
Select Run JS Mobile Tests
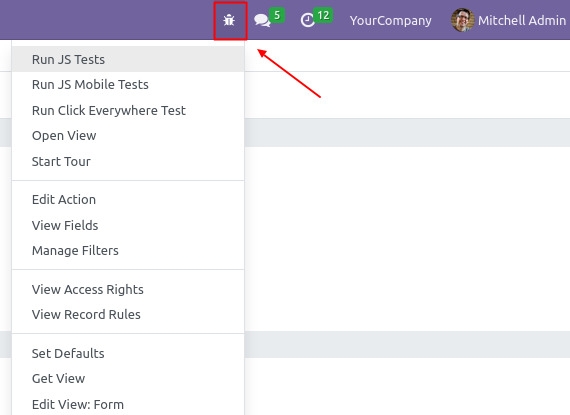128,84
